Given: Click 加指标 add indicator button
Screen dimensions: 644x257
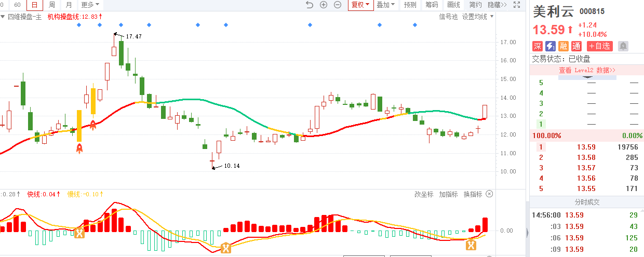Looking at the screenshot, I should point(448,194).
